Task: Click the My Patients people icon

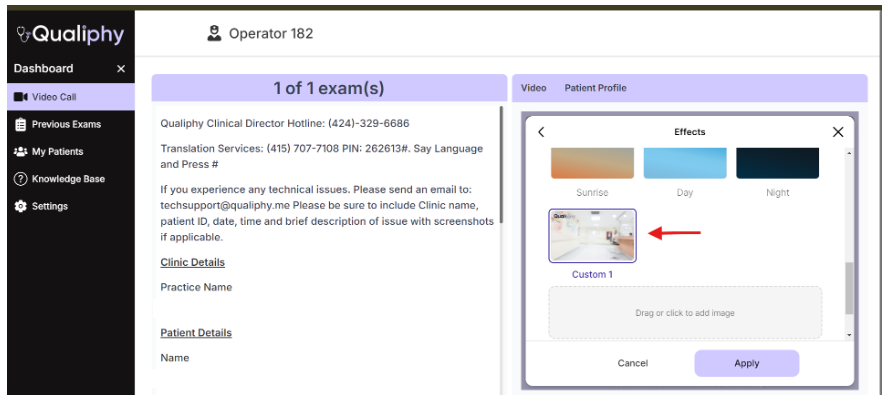Action: click(20, 152)
